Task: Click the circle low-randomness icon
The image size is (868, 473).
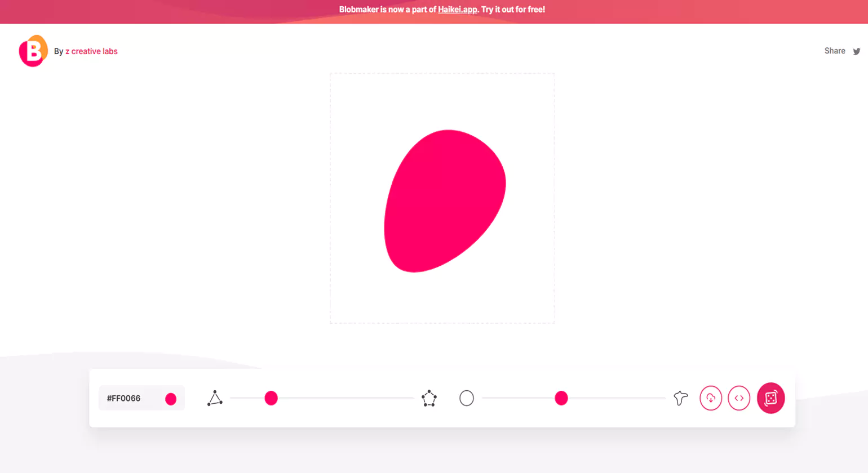Action: coord(467,398)
